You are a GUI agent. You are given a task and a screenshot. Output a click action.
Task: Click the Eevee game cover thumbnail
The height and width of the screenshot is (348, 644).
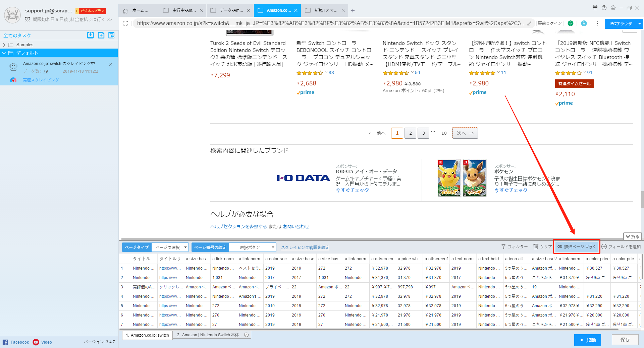pos(475,178)
